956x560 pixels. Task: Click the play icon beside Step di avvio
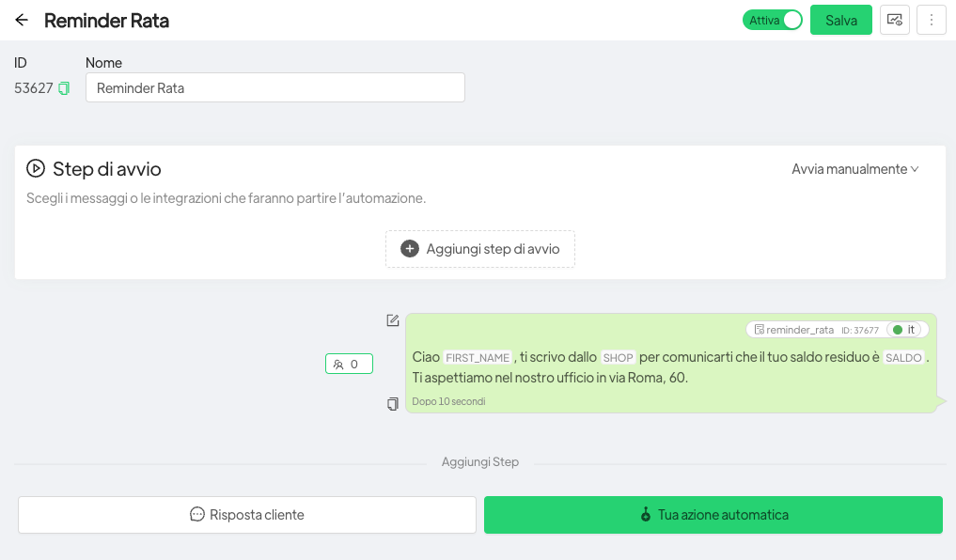point(36,169)
